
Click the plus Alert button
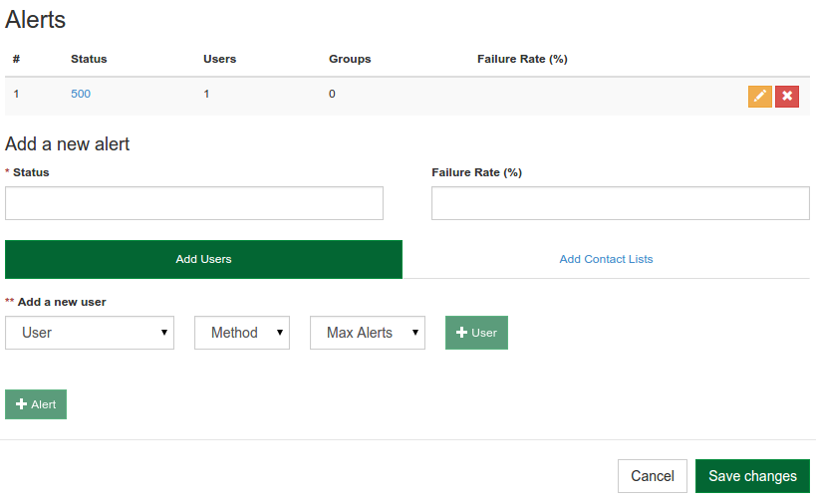coord(36,404)
